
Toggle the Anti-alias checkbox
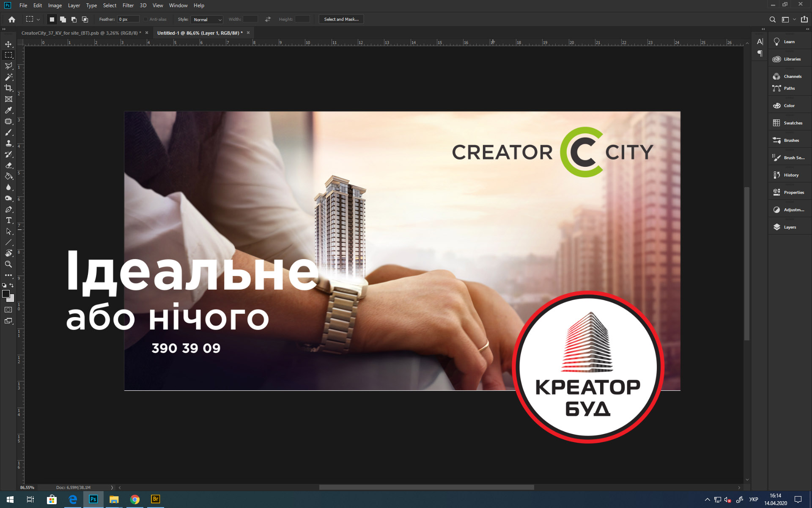click(145, 19)
